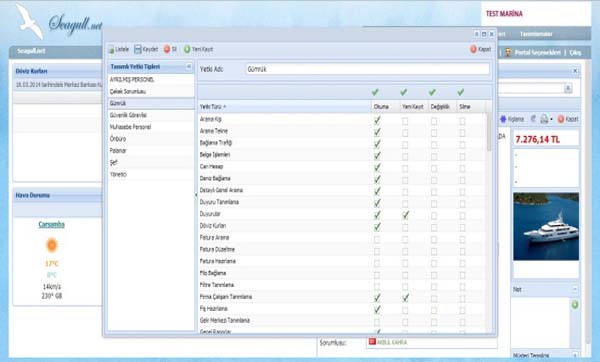Check all Silme via green header checkmark
Image resolution: width=600 pixels, height=362 pixels.
click(x=461, y=92)
